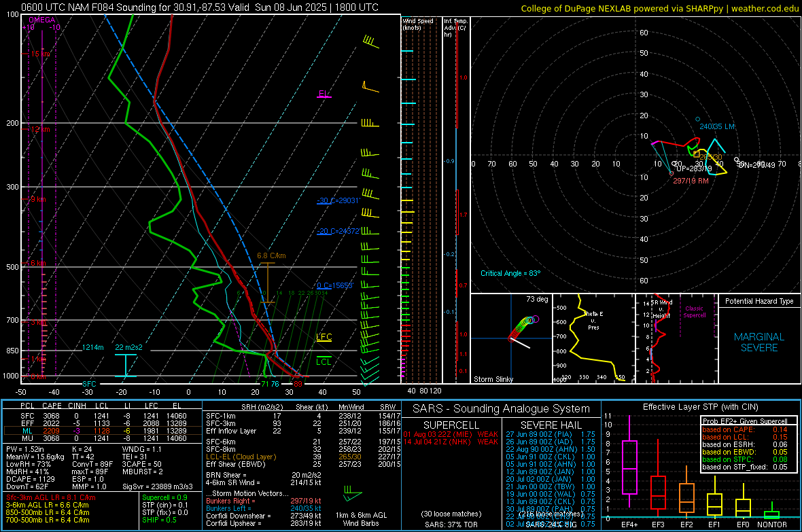
Task: Select '27 Jun 89 00Z (PIA)' hail match
Action: point(551,434)
